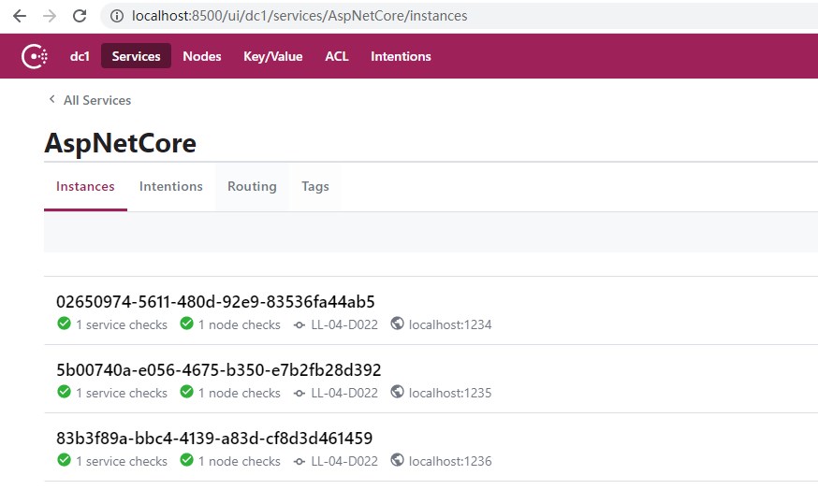Open instance 83b3f89a-bbc4-4139-a83d-cf8d3d461459

pyautogui.click(x=214, y=439)
